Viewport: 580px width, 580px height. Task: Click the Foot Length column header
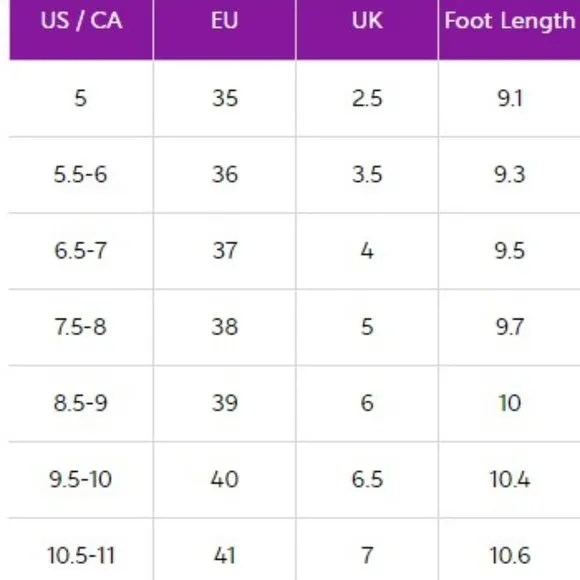pos(509,30)
